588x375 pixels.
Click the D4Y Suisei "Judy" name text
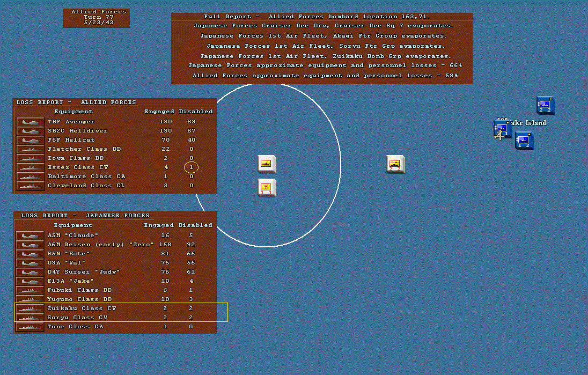tap(83, 272)
